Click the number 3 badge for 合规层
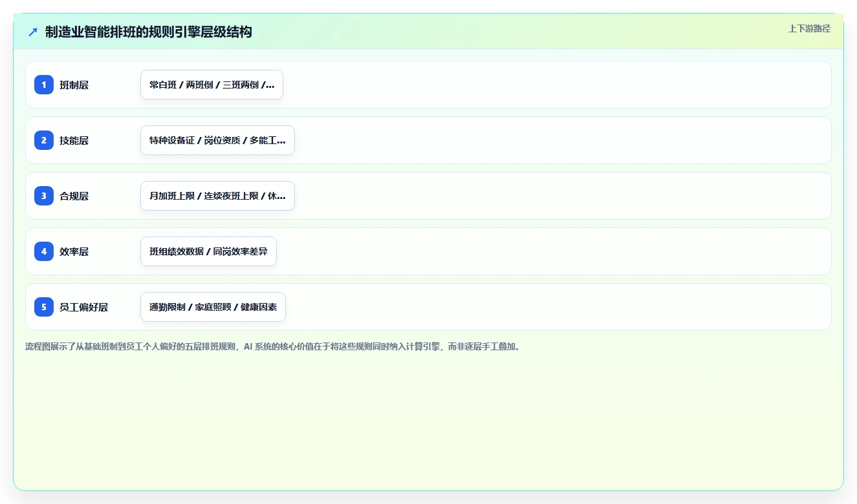Screen dimensions: 857x504 click(x=44, y=196)
